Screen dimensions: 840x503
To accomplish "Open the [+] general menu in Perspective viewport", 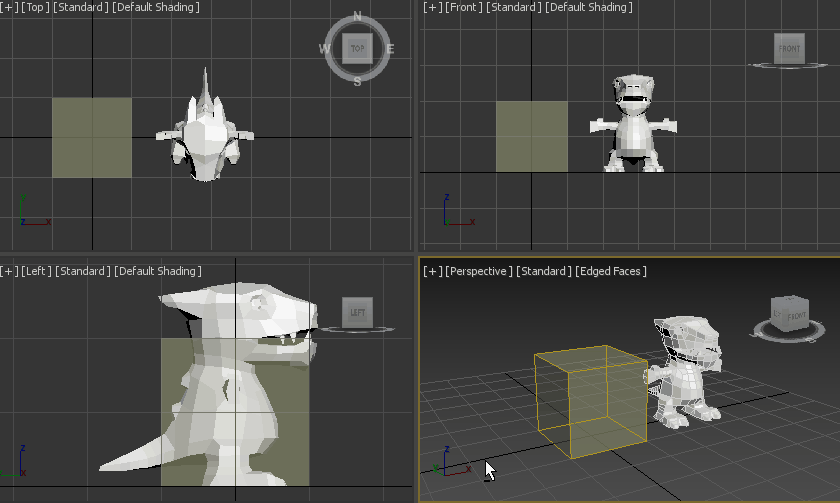I will (x=433, y=272).
